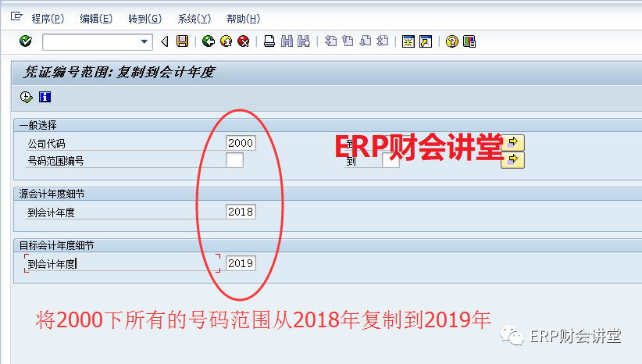Click the SAP window menu icon

[x=16, y=16]
